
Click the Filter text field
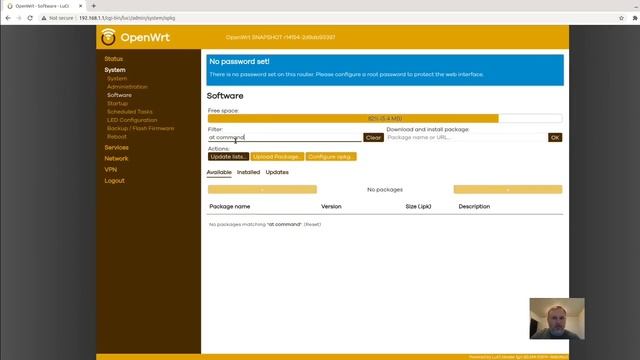[284, 138]
